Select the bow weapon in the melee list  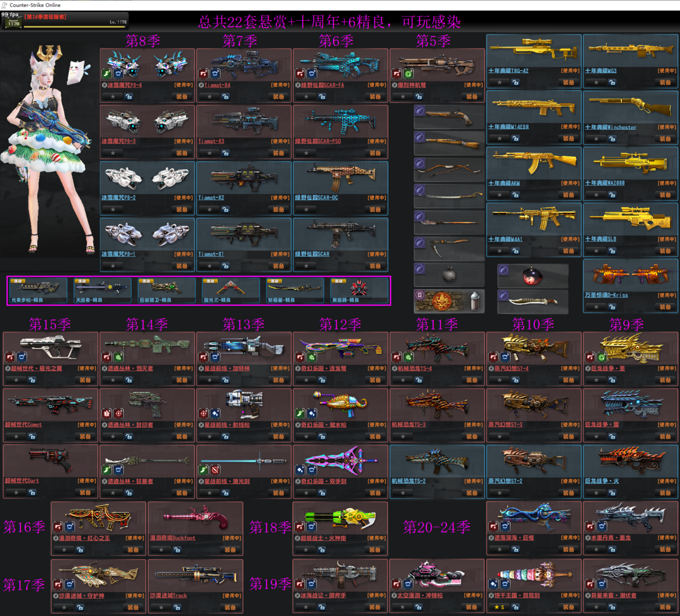pyautogui.click(x=449, y=170)
